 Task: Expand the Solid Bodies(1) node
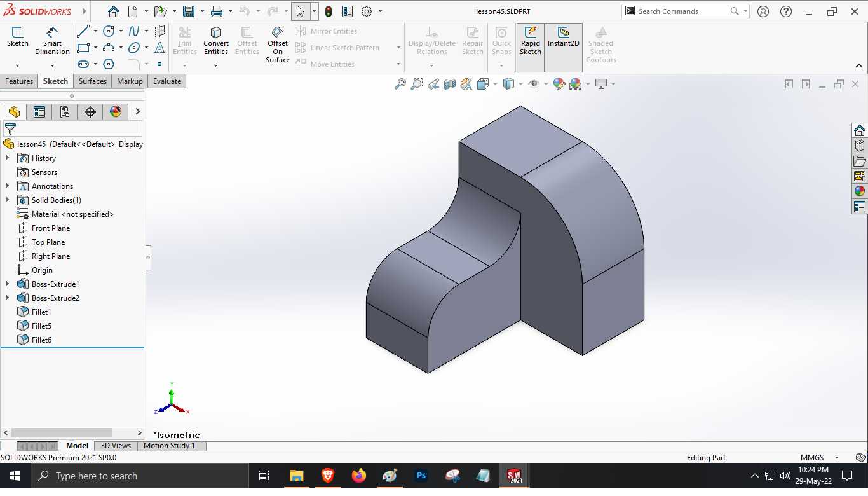[8, 200]
